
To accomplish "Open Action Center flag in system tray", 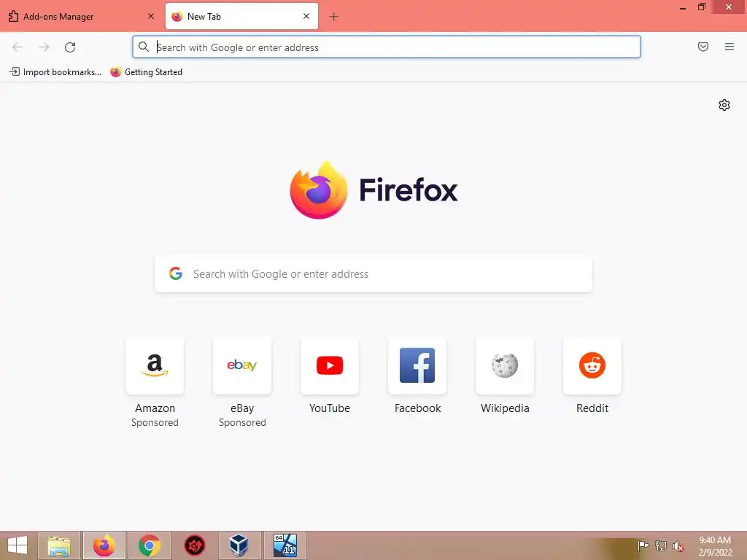I will 643,545.
